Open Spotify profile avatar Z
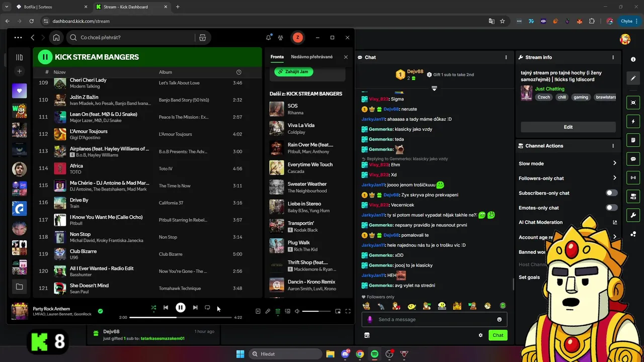 297,37
